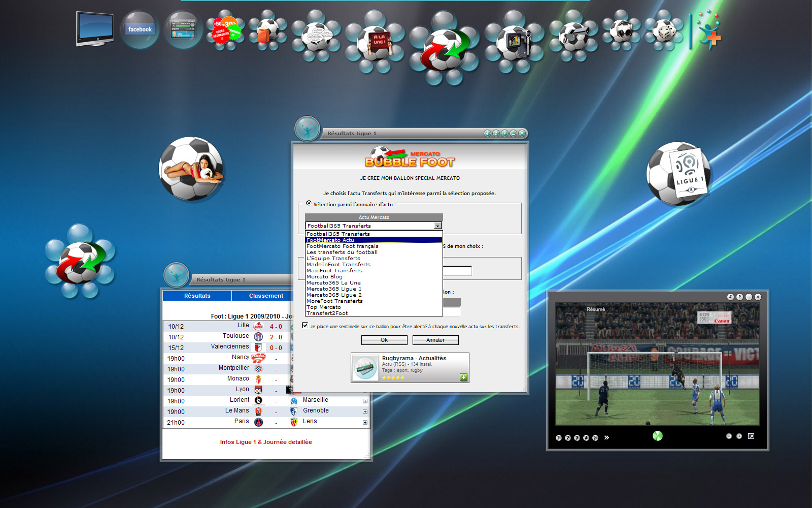The height and width of the screenshot is (508, 812).
Task: Click the P button in video window header
Action: click(x=739, y=297)
